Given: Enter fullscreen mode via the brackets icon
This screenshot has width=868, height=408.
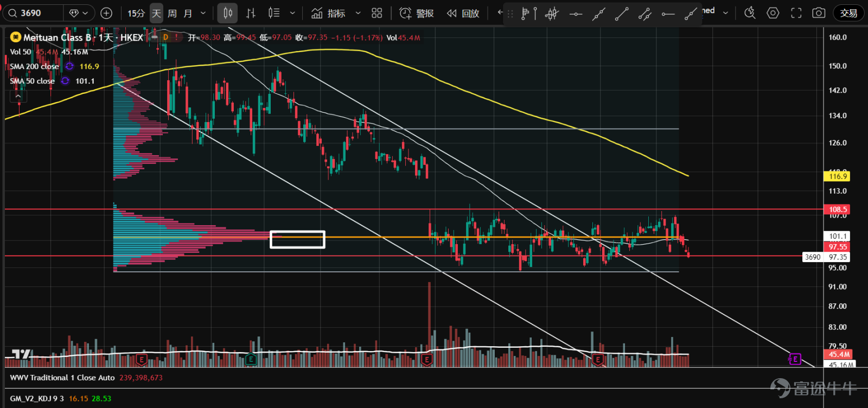Looking at the screenshot, I should (x=796, y=13).
